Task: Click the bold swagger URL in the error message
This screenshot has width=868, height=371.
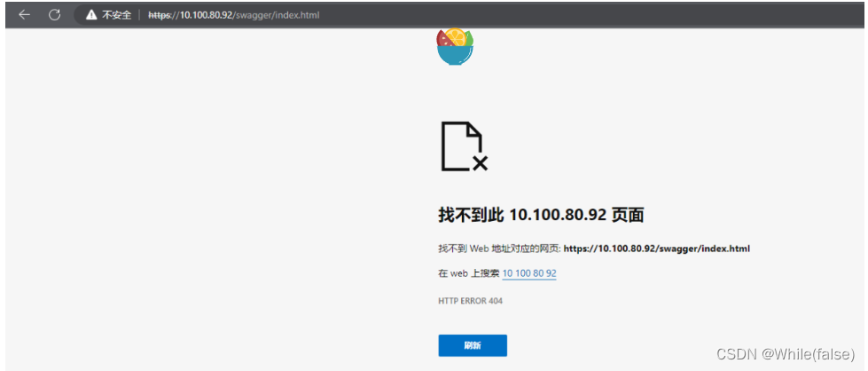Action: click(656, 249)
